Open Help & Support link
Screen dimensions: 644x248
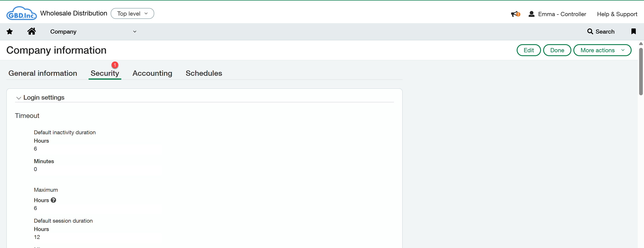pos(617,14)
